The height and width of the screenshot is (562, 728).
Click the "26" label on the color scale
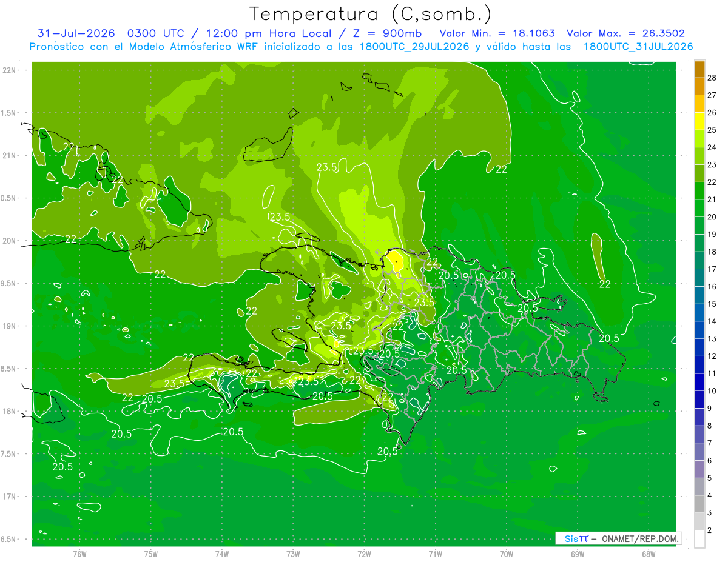(712, 112)
